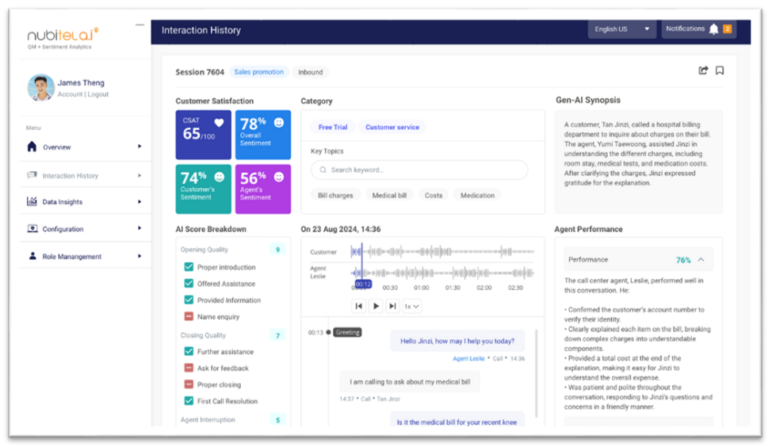The width and height of the screenshot is (768, 447).
Task: Click the Account link
Action: point(70,94)
